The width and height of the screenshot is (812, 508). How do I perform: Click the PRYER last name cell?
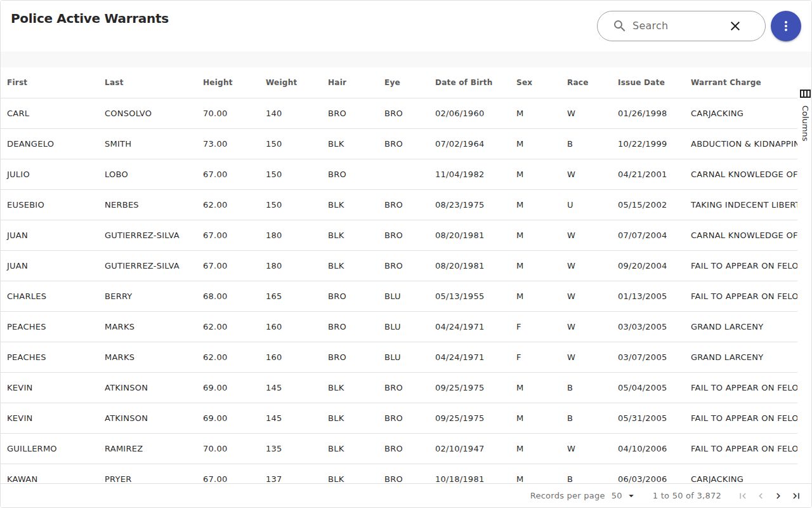147,474
